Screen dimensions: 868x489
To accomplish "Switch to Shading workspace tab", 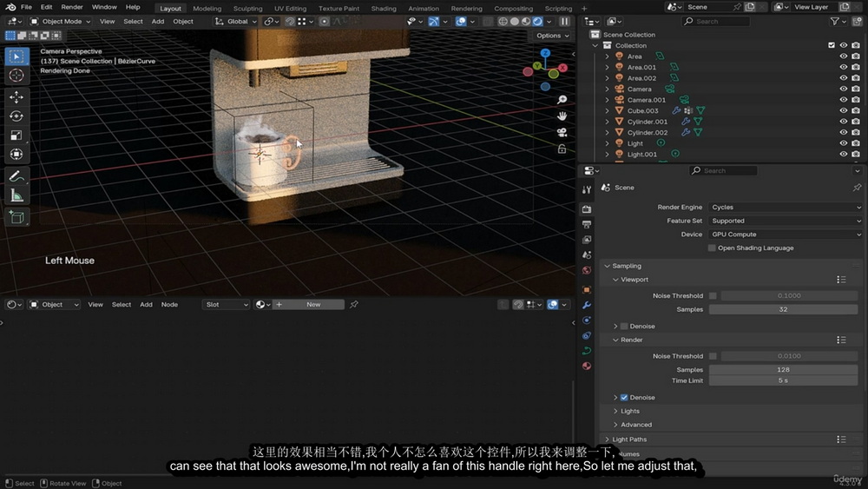I will [x=384, y=9].
